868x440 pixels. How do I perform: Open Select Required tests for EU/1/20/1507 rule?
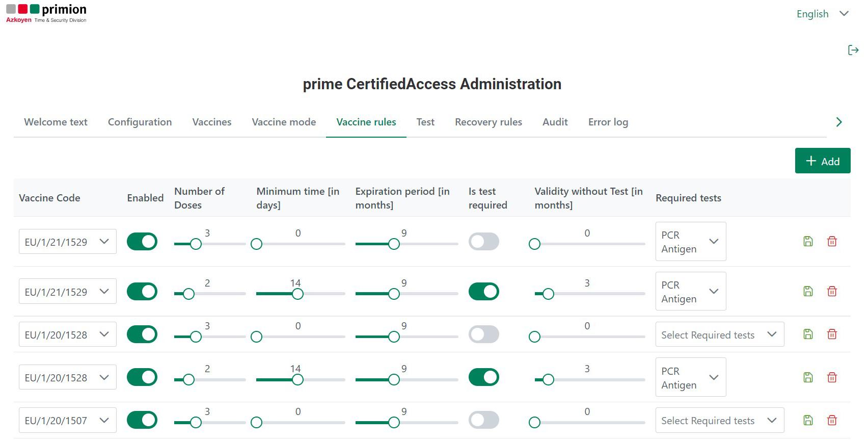(720, 420)
